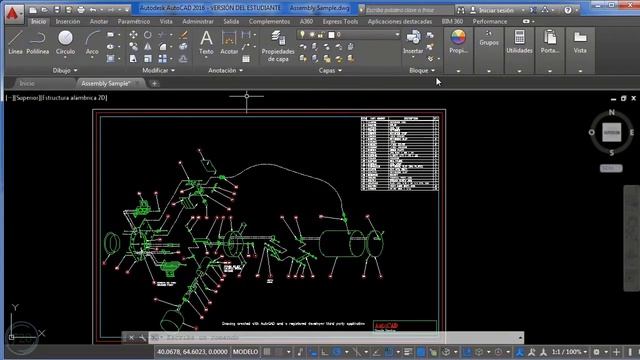Image resolution: width=640 pixels, height=360 pixels.
Task: Click the MODELO button in the status bar
Action: [x=245, y=351]
